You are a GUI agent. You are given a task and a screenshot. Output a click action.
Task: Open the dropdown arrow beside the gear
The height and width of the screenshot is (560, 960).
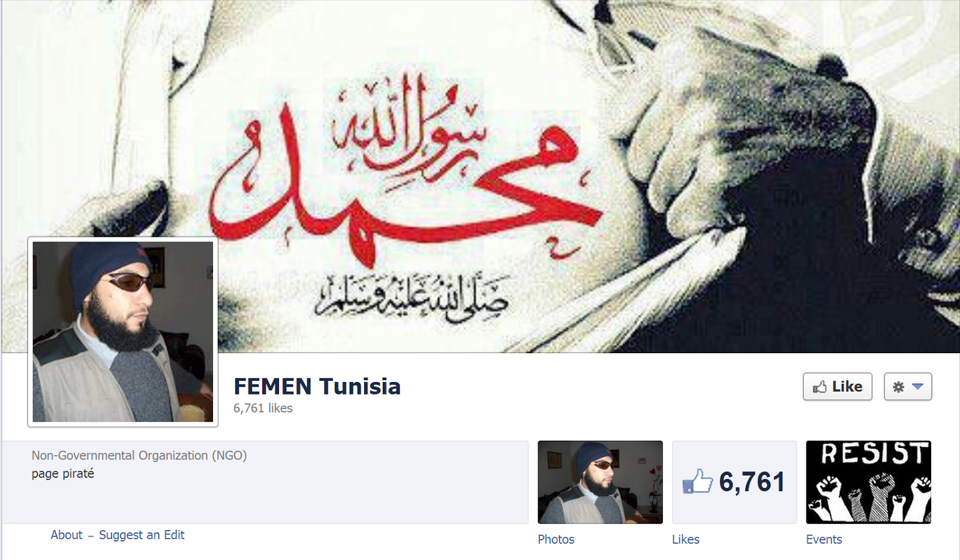click(x=917, y=387)
